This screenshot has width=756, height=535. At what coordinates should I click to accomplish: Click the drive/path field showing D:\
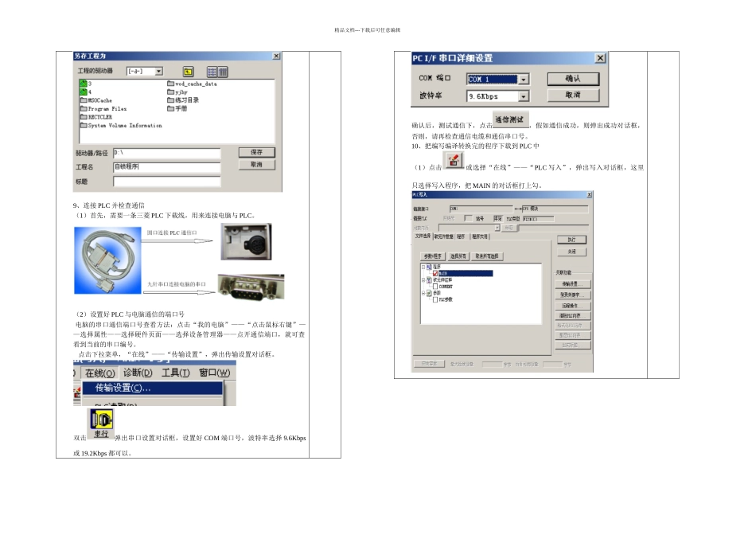coord(167,154)
